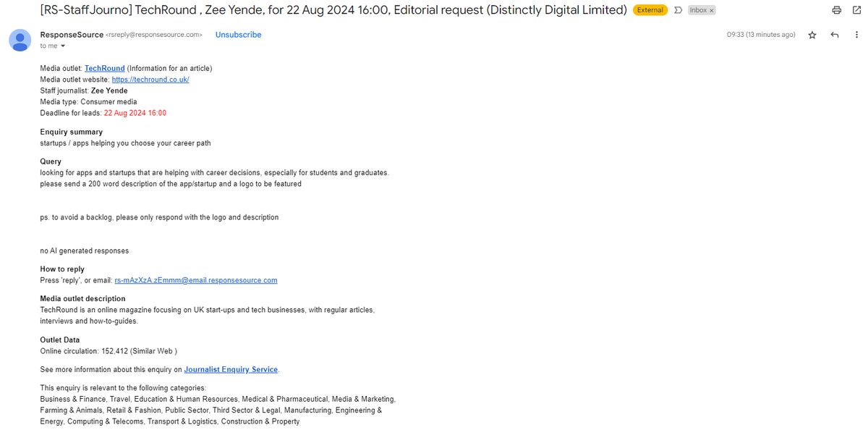Image resolution: width=868 pixels, height=430 pixels.
Task: Click the yellow External label
Action: coord(650,10)
